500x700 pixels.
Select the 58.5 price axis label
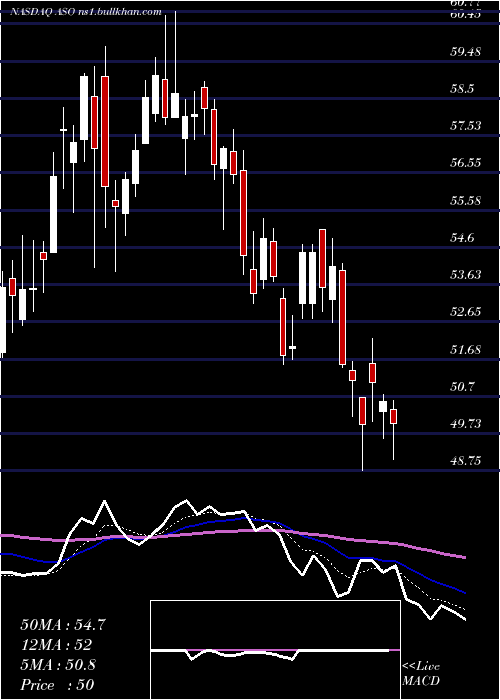463,89
